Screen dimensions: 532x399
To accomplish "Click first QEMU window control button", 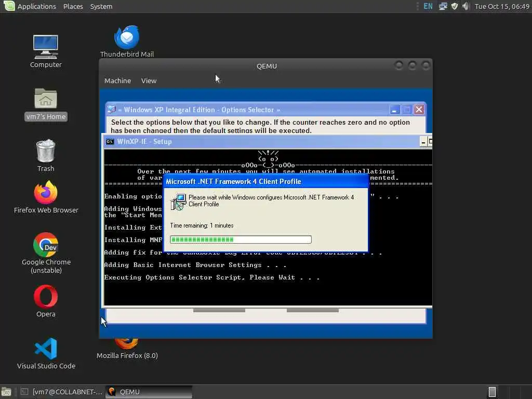I will (x=398, y=65).
